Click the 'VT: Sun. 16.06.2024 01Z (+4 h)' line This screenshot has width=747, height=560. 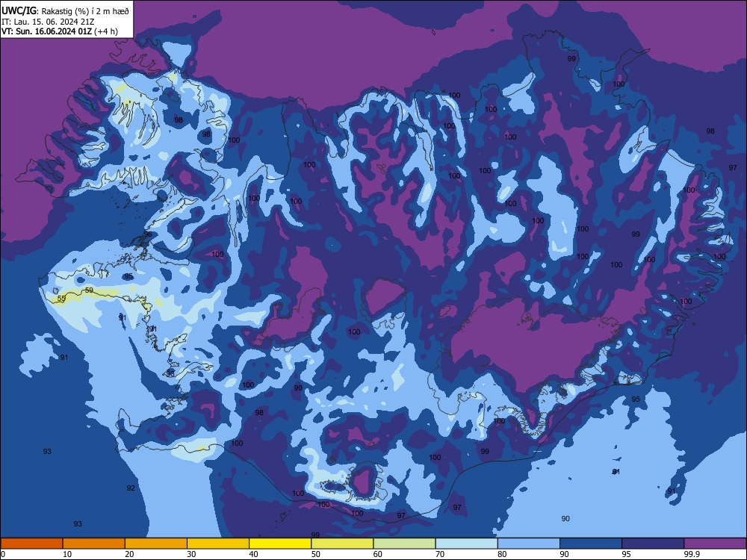60,31
